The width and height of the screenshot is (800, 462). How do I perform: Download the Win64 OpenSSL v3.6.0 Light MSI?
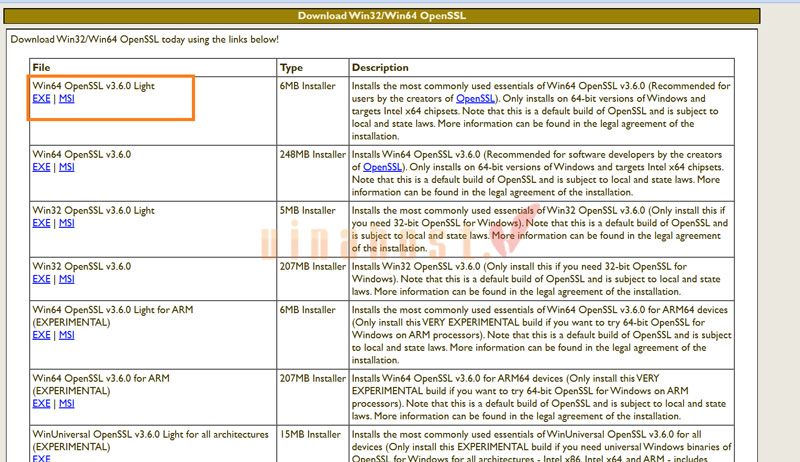pyautogui.click(x=66, y=99)
